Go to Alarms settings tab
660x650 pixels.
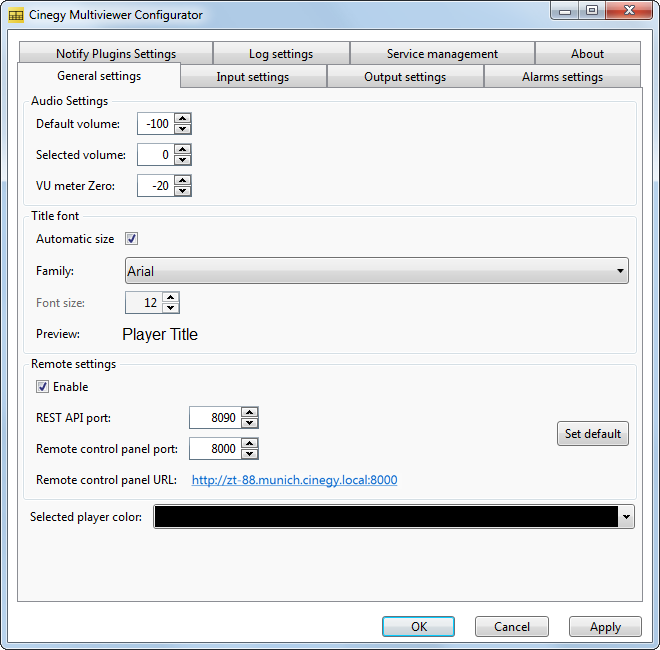click(562, 77)
